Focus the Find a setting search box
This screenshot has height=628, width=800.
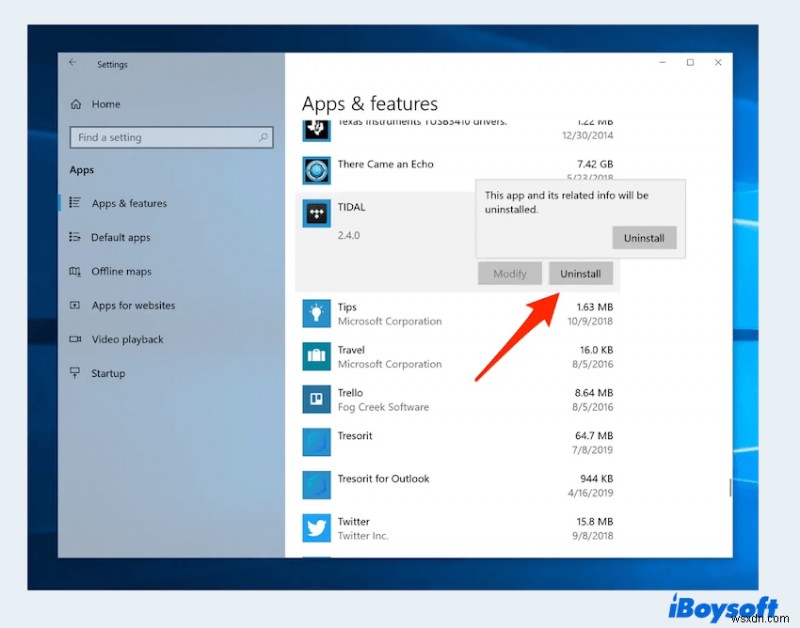click(171, 137)
